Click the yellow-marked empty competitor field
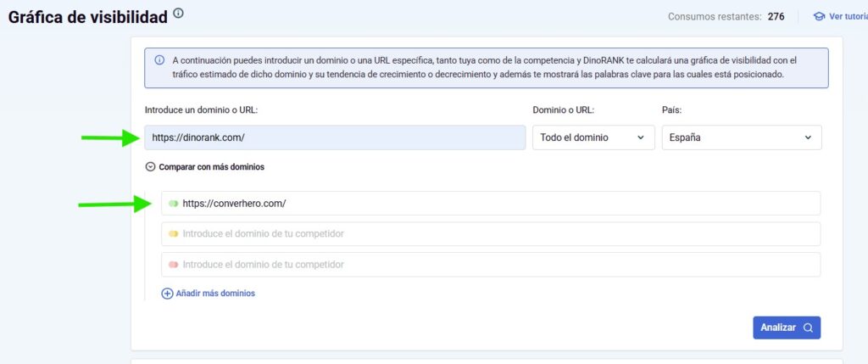 pyautogui.click(x=491, y=234)
